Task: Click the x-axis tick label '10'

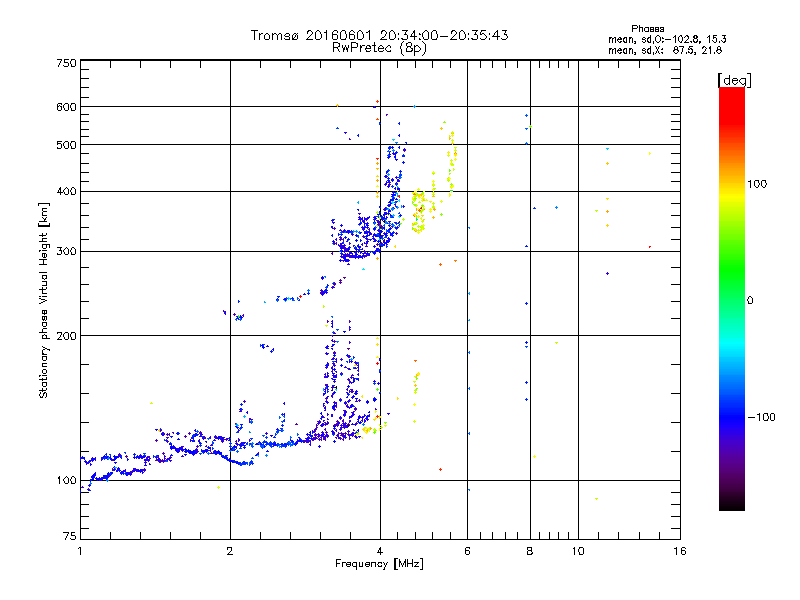Action: (578, 551)
